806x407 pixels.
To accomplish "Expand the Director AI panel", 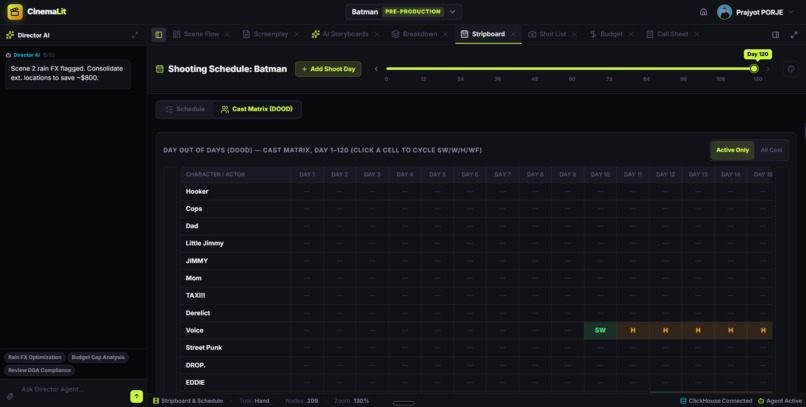I will 135,35.
